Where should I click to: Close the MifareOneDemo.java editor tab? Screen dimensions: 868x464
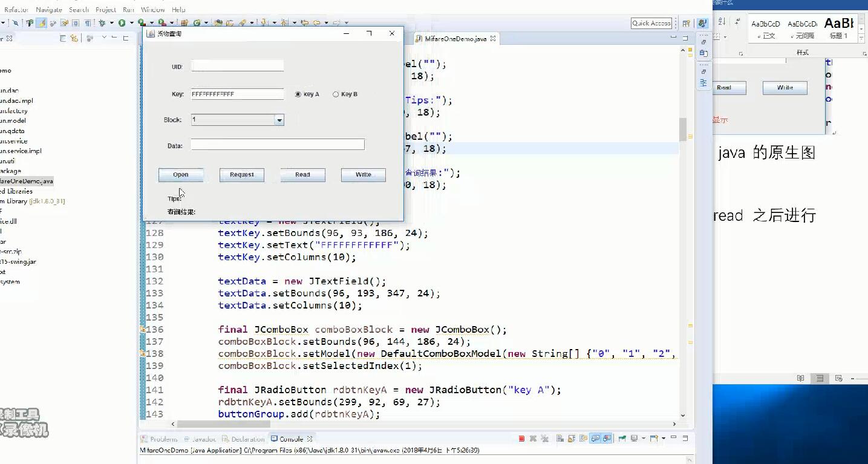[493, 39]
